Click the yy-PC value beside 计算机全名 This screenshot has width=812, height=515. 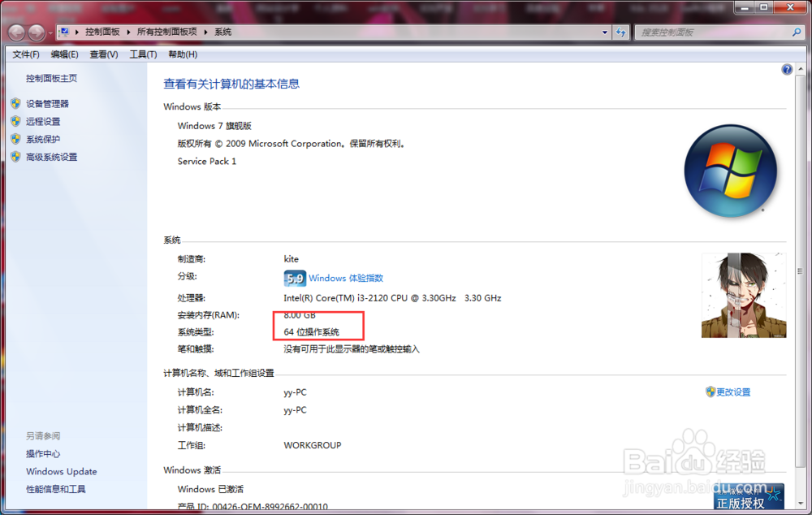click(x=295, y=410)
